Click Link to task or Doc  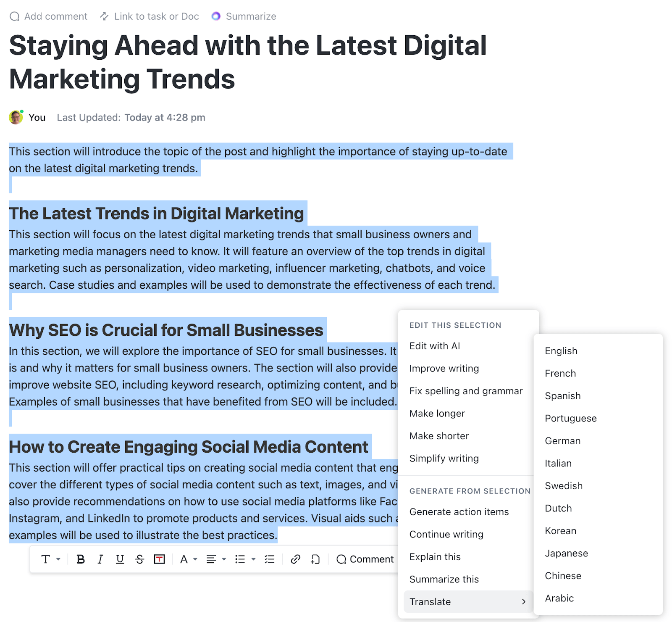[150, 16]
